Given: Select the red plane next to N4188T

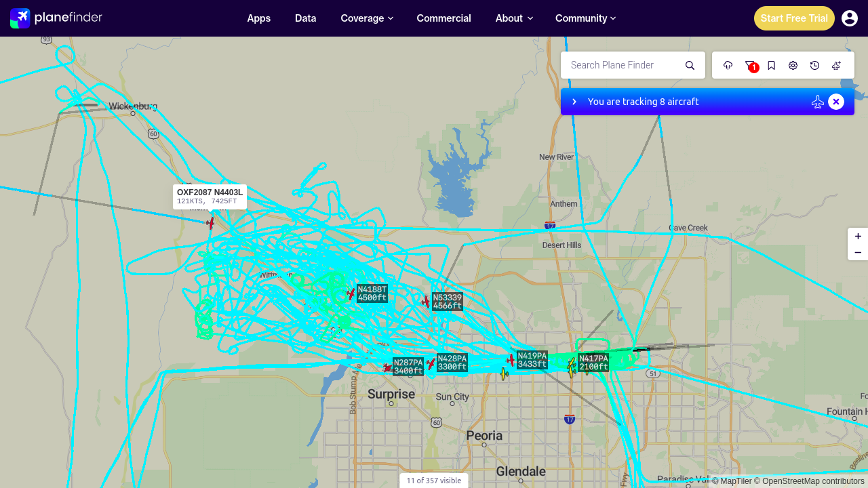Looking at the screenshot, I should click(351, 294).
